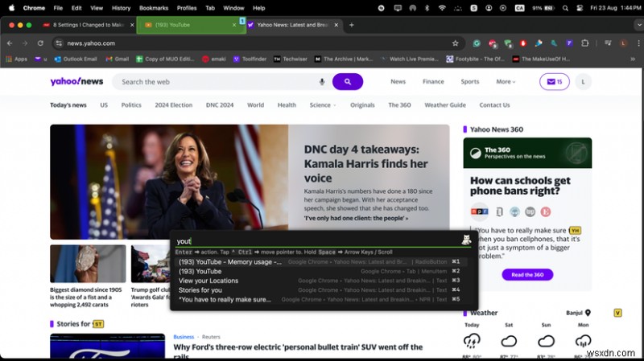Click the Grammarly extension icon
This screenshot has height=361, width=644.
tap(477, 43)
